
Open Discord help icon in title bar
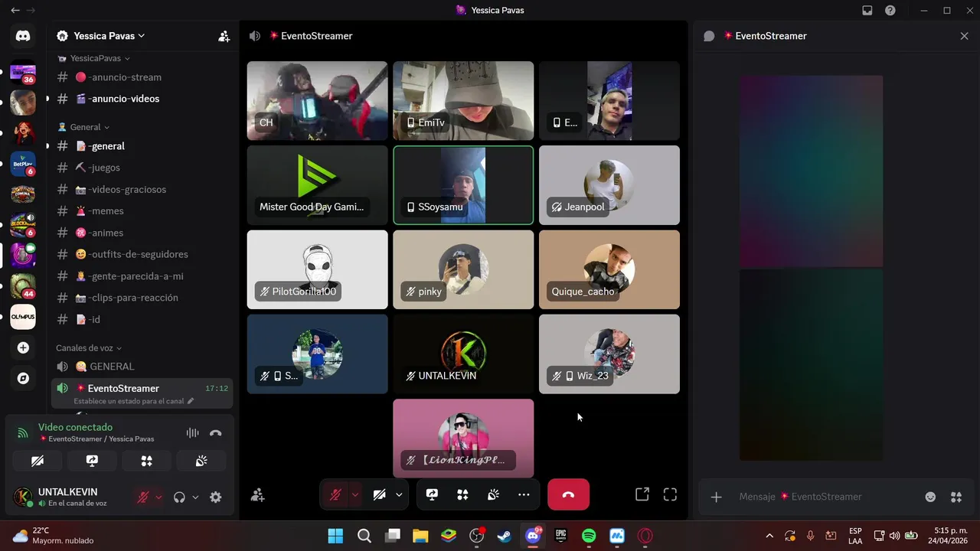coord(890,11)
